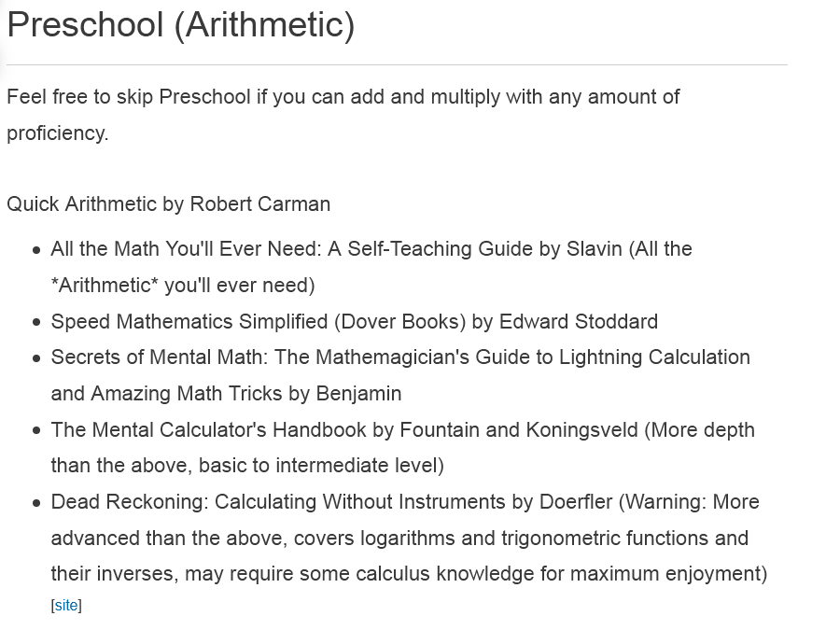Click 'advanced than the above, covers logarithms' line
This screenshot has height=644, width=840.
click(x=399, y=538)
